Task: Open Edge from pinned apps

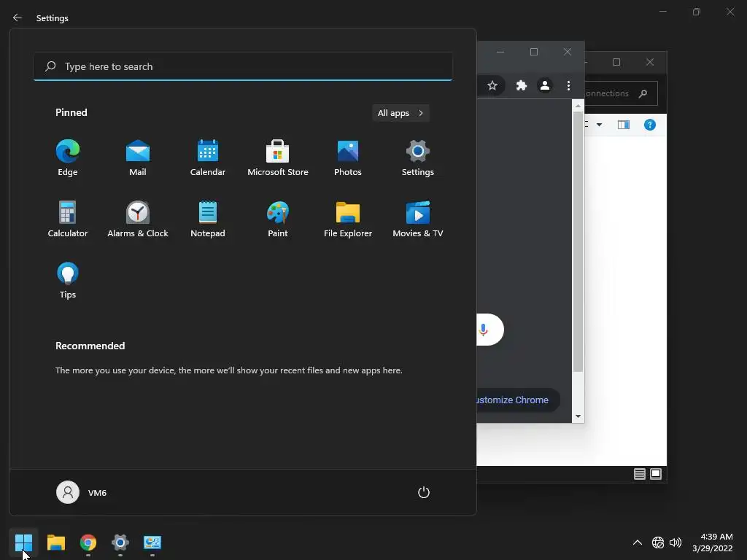Action: (68, 158)
